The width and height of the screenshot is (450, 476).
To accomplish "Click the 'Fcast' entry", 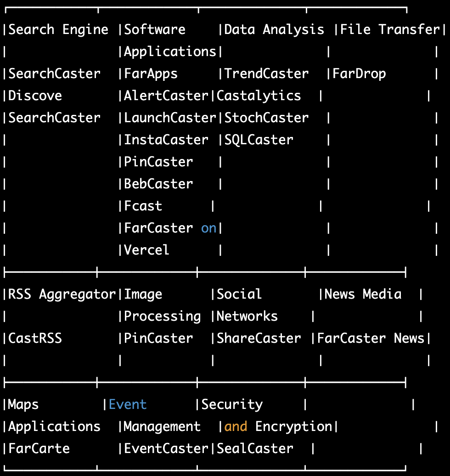I will (143, 206).
